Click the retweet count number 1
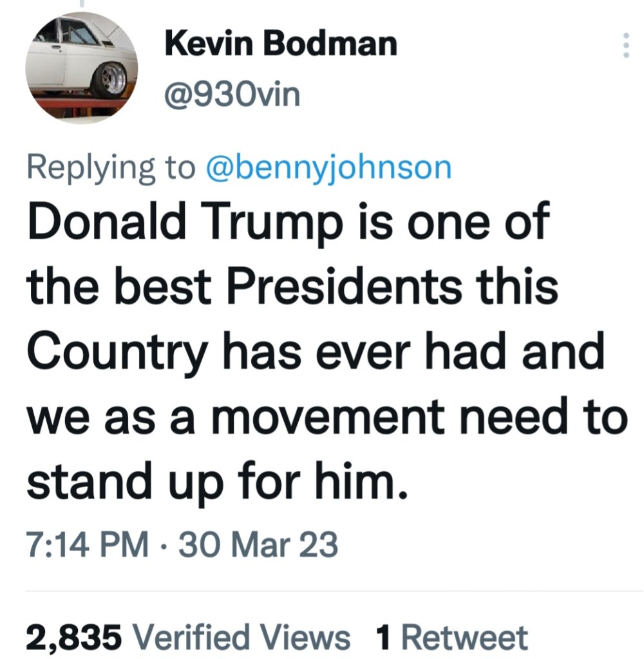This screenshot has height=659, width=644. click(x=384, y=636)
